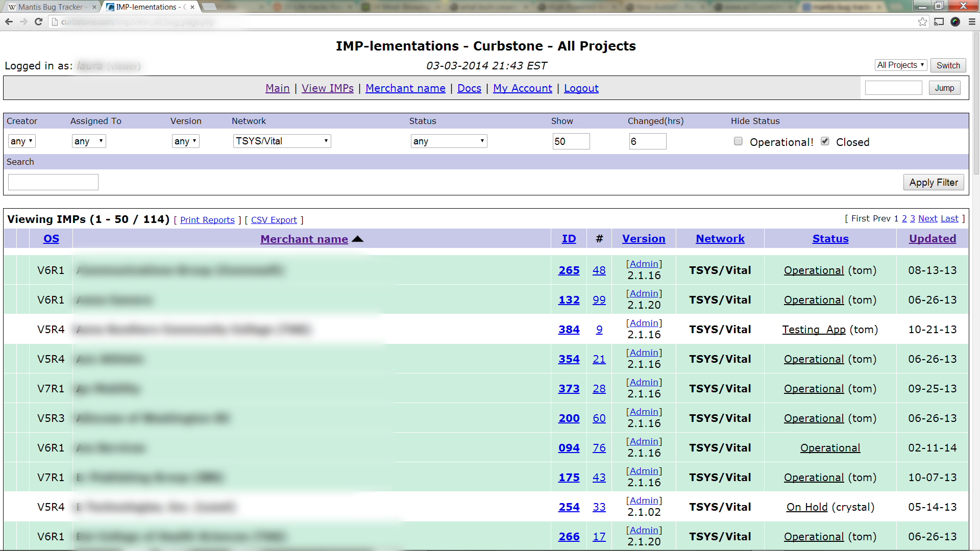Screen dimensions: 980x551
Task: Open the Assigned To filter dropdown
Action: [89, 141]
